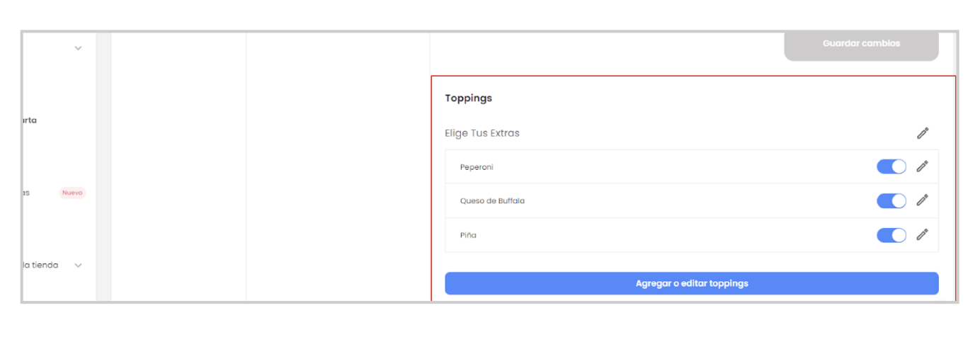
Task: Click the Queso de Buffala label
Action: 492,201
